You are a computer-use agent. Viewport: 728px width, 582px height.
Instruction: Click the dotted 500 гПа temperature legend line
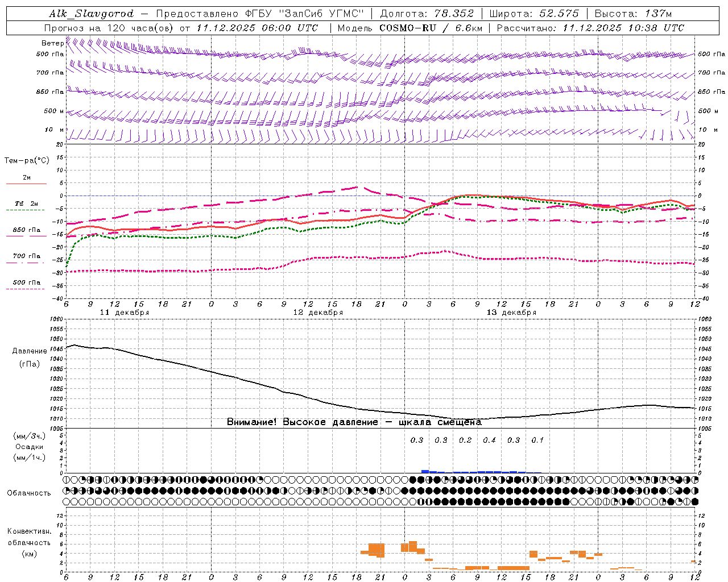(x=25, y=289)
